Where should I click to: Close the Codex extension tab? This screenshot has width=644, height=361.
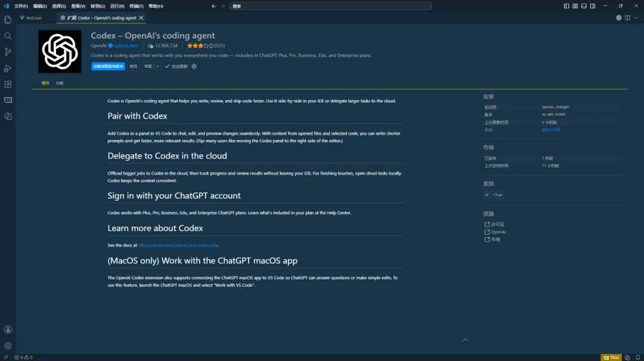(x=141, y=18)
